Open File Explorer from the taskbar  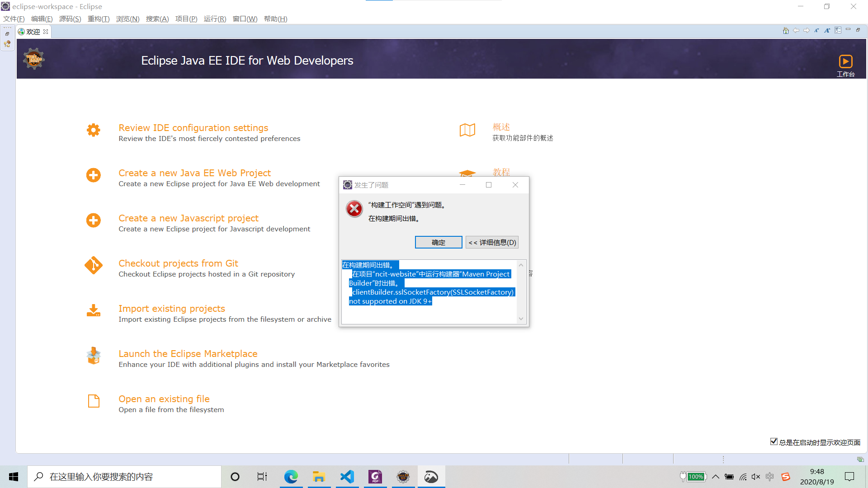319,477
